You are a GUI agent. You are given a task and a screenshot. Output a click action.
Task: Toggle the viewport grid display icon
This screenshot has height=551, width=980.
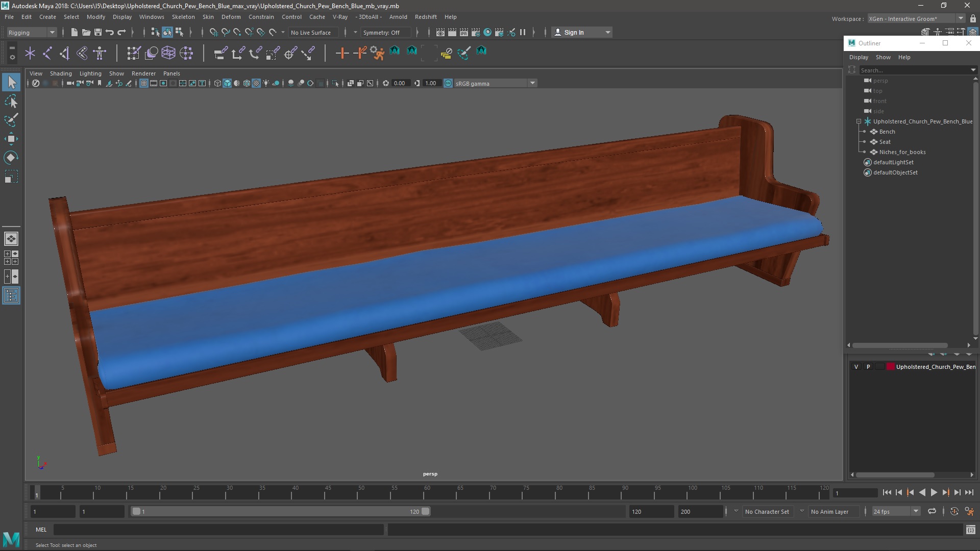click(144, 83)
